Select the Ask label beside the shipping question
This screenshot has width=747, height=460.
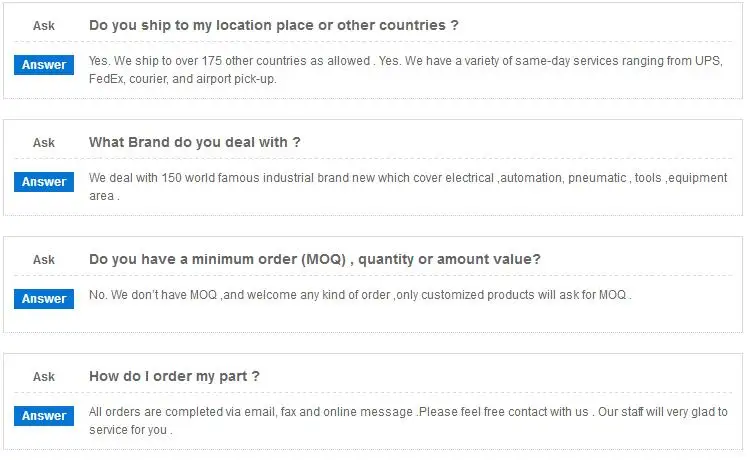(x=44, y=26)
